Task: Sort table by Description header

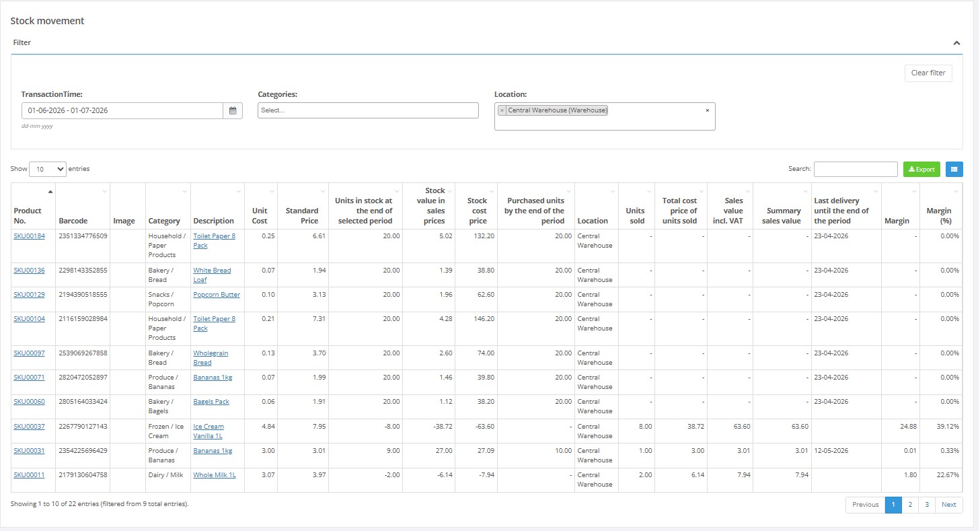Action: click(x=217, y=206)
